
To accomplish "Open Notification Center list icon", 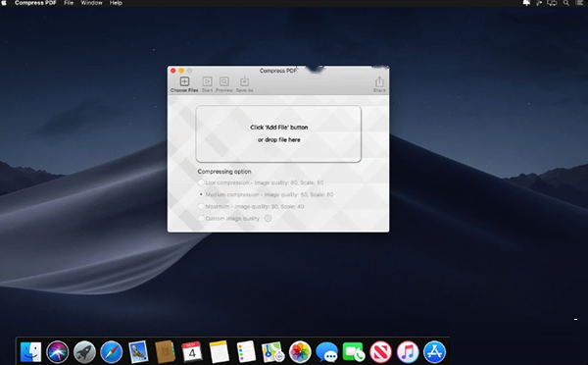I will [579, 3].
